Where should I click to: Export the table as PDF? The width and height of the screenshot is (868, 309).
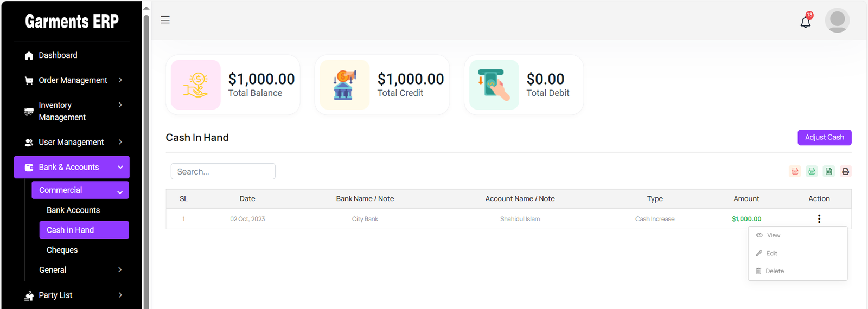[x=795, y=171]
